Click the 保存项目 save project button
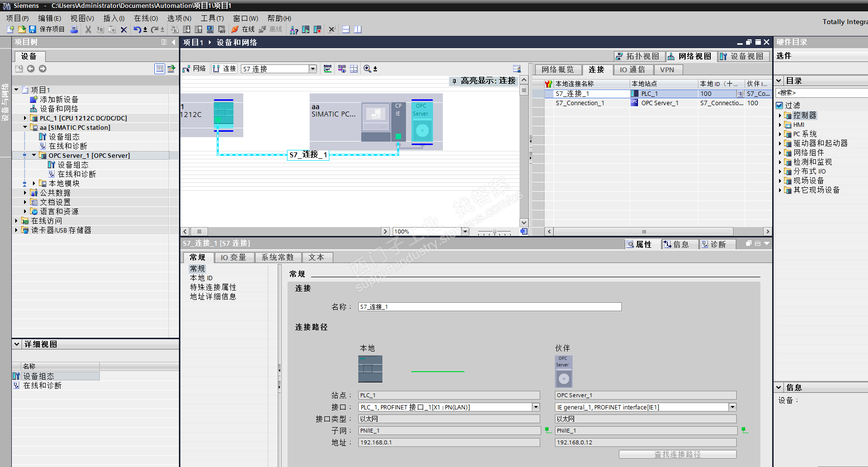 click(x=47, y=29)
